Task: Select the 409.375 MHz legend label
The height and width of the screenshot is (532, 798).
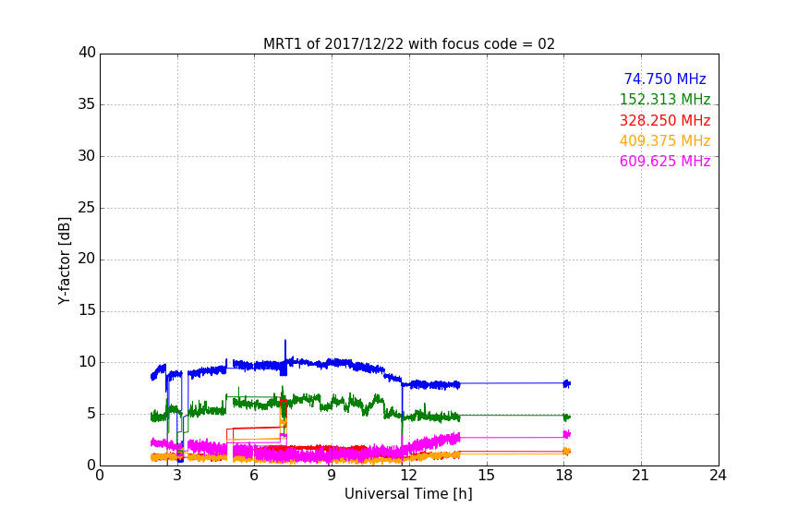Action: 665,140
